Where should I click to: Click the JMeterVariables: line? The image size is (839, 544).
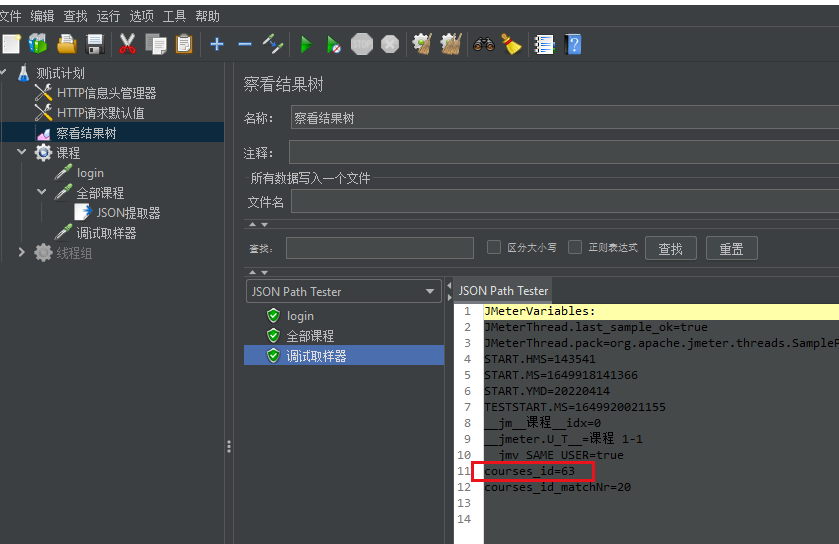pos(539,311)
